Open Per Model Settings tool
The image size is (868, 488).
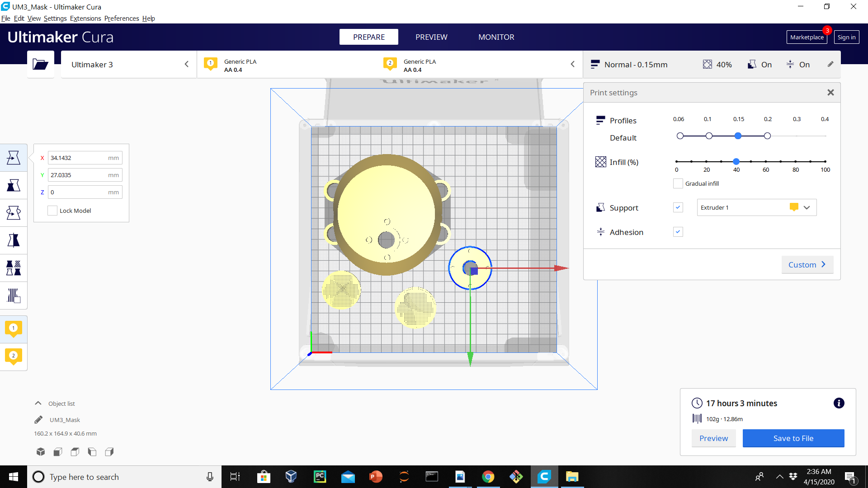click(x=14, y=268)
